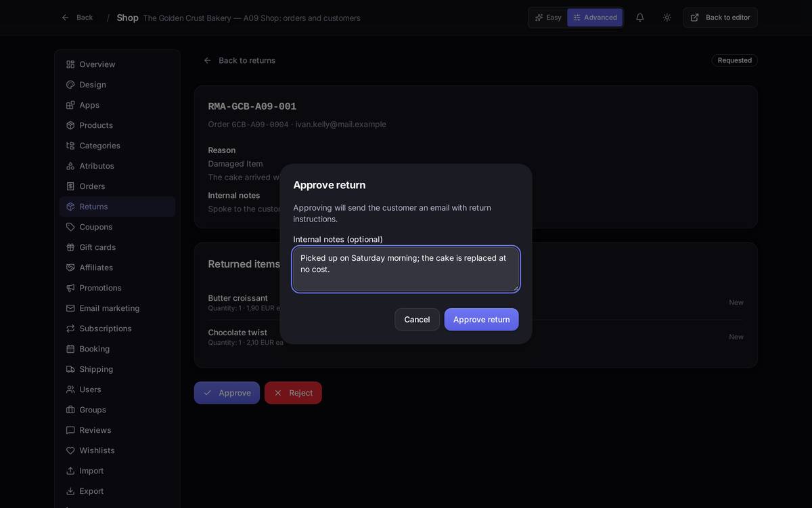Open Atributos in the sidebar
The image size is (812, 508).
[117, 166]
